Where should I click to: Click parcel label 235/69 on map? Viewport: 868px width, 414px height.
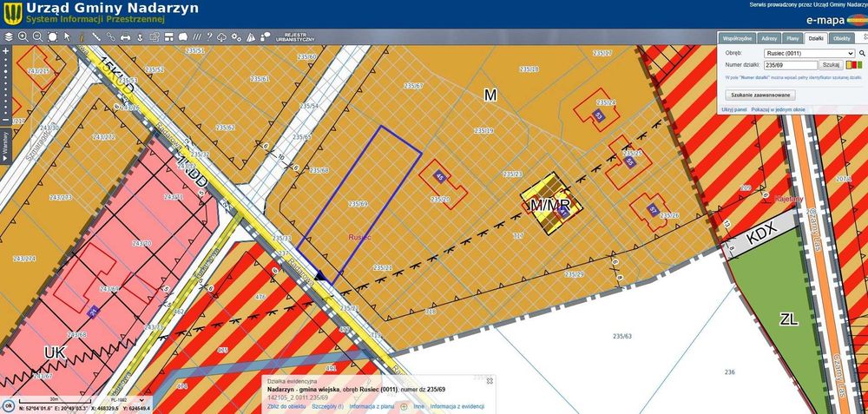point(358,204)
